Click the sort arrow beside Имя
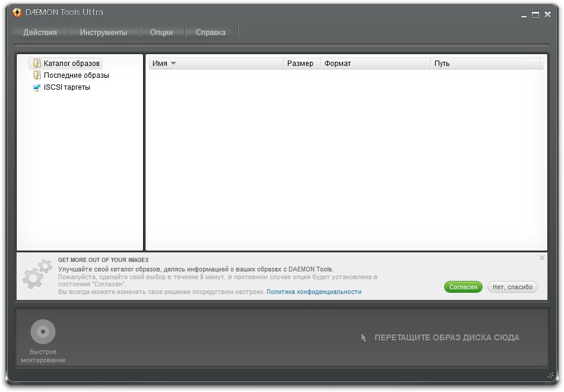This screenshot has width=564, height=392. point(173,64)
